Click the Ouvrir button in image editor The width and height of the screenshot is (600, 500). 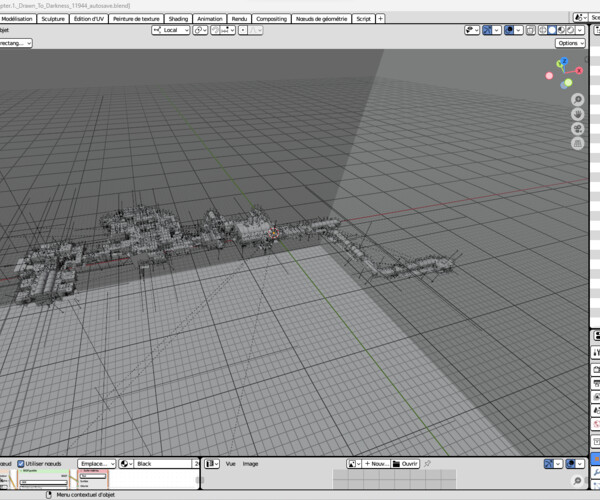click(406, 464)
